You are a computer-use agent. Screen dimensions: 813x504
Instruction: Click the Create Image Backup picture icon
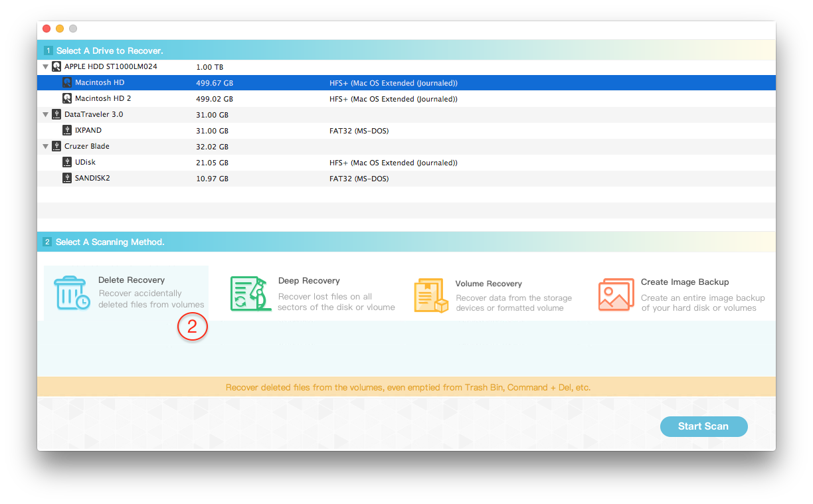click(616, 294)
